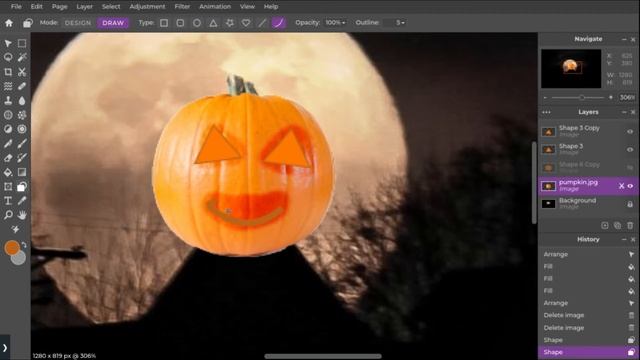Choose the Lasso select tool
This screenshot has width=640, height=360.
point(8,58)
